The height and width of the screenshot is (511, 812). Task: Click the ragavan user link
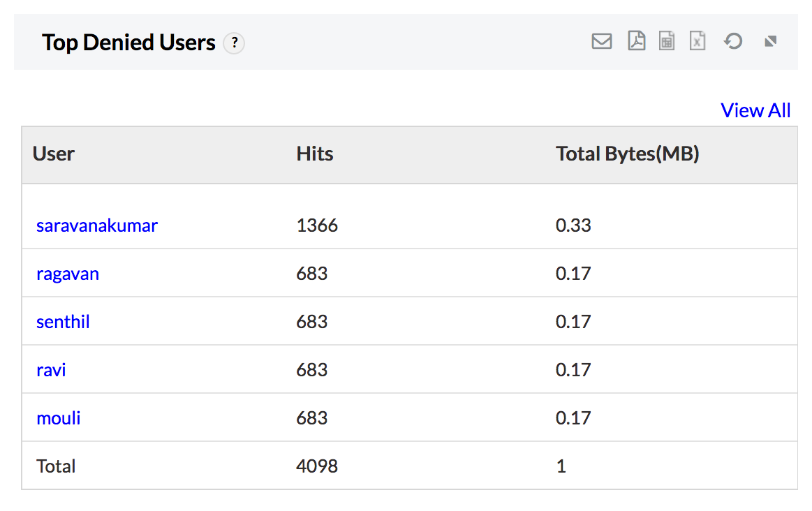coord(67,274)
